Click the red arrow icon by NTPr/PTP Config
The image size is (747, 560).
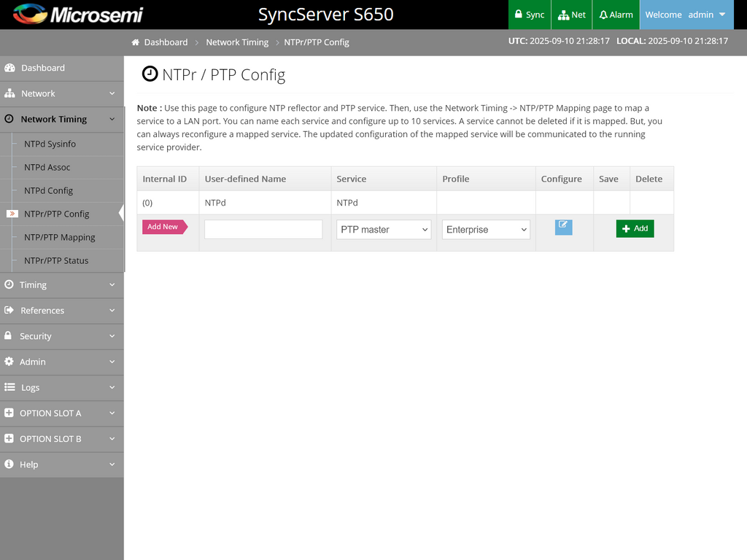point(12,214)
